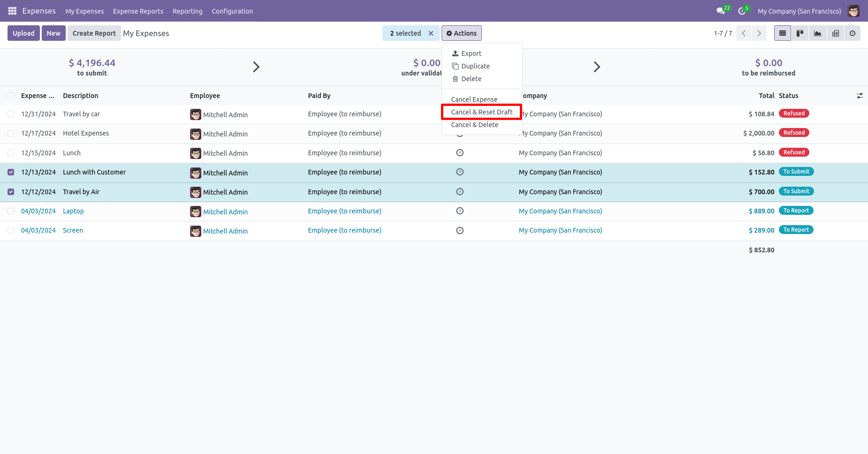Click the New expense button
This screenshot has height=454, width=868.
(53, 33)
